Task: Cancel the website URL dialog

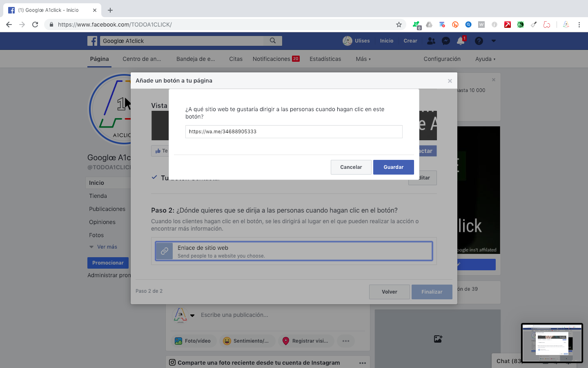Action: click(x=351, y=167)
